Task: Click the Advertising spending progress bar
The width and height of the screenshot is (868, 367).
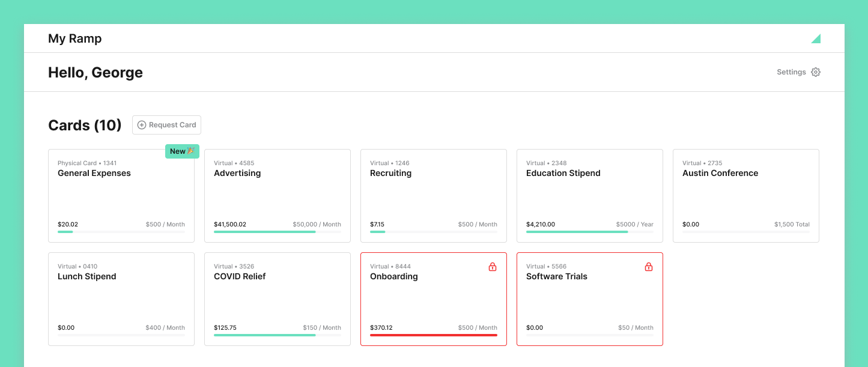Action: click(x=278, y=232)
